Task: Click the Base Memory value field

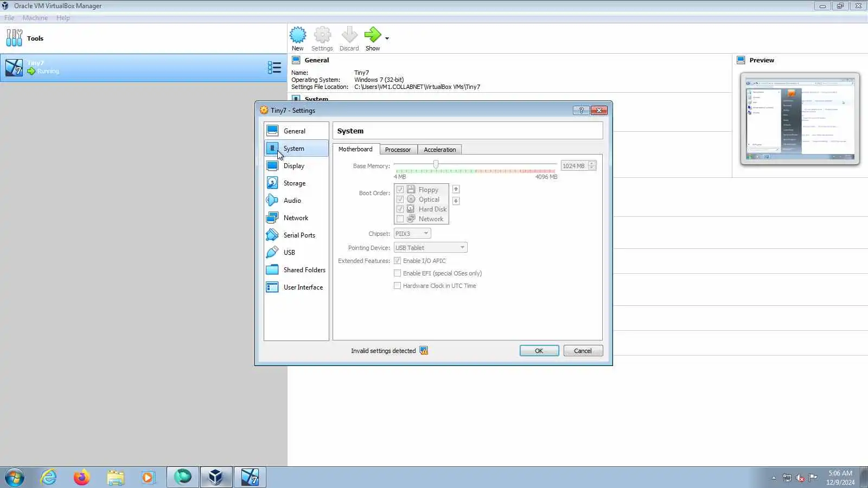Action: (x=574, y=166)
